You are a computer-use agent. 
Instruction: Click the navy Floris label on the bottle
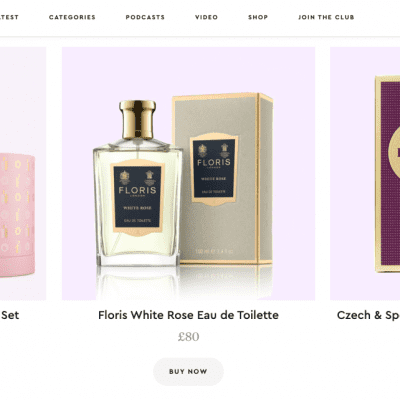pos(137,197)
